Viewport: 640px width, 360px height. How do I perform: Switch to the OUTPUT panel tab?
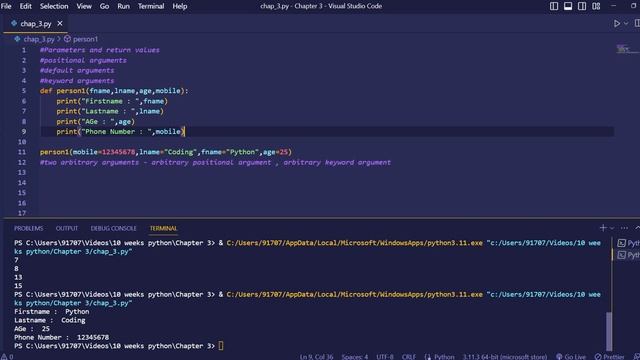click(67, 228)
